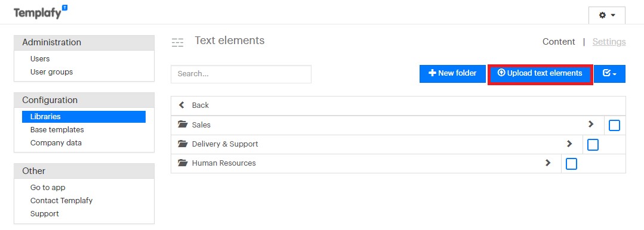This screenshot has height=230, width=644.
Task: Switch to the Settings tab
Action: click(609, 42)
